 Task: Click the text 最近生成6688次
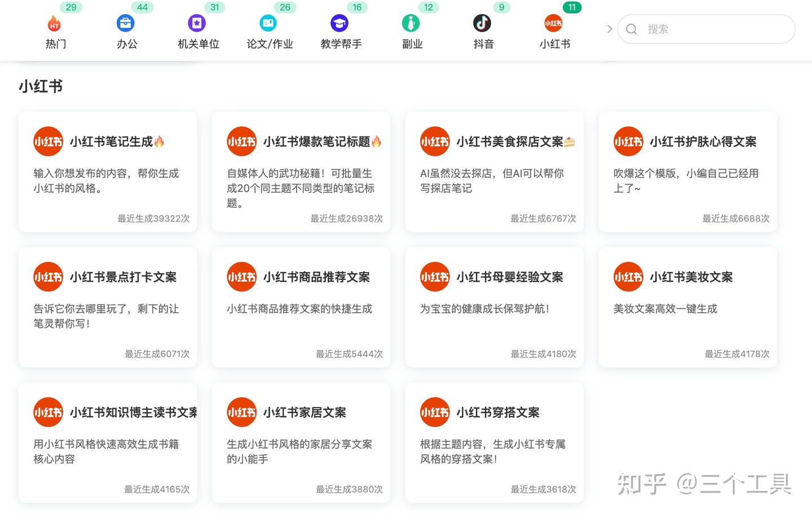click(x=736, y=218)
